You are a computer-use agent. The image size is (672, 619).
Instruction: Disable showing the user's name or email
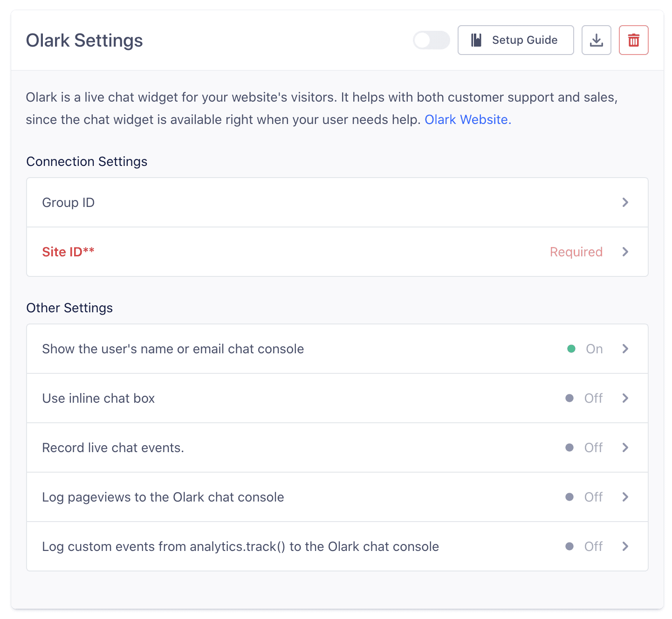[625, 348]
